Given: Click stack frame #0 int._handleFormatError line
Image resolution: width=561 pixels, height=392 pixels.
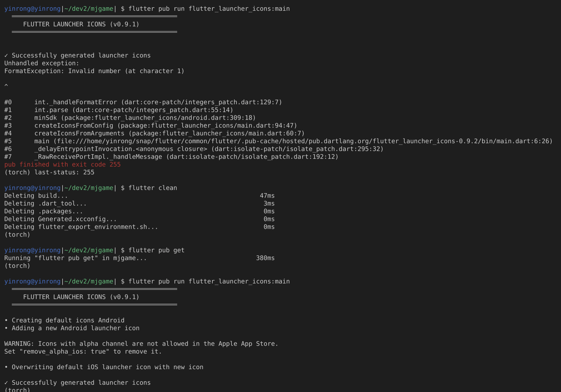Looking at the screenshot, I should (x=158, y=102).
